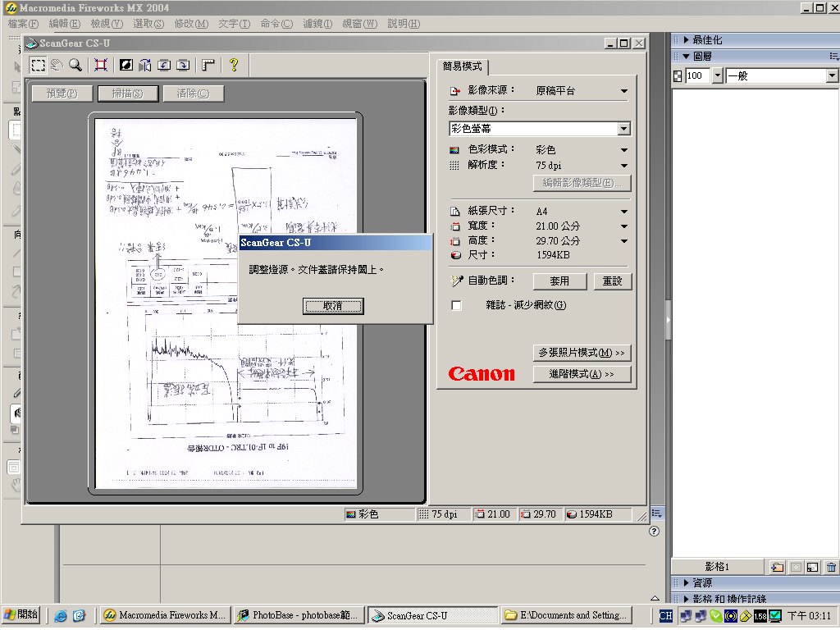Toggle the ruler display icon in ScanGear
This screenshot has width=840, height=630.
click(208, 66)
